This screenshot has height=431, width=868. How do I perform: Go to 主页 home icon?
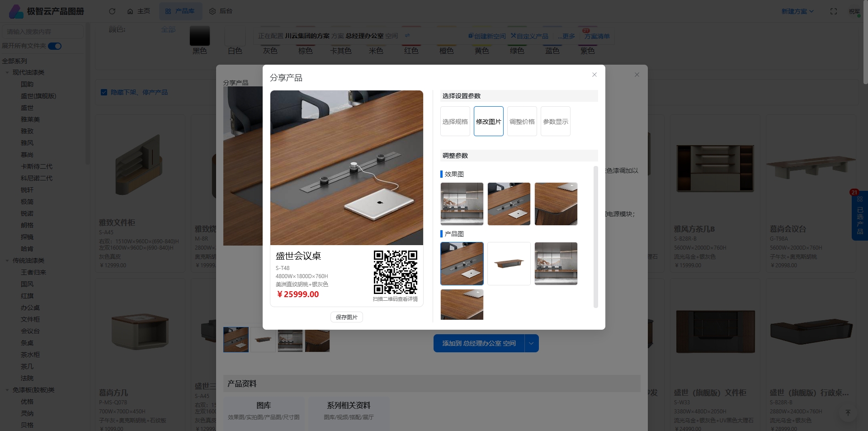pyautogui.click(x=130, y=11)
